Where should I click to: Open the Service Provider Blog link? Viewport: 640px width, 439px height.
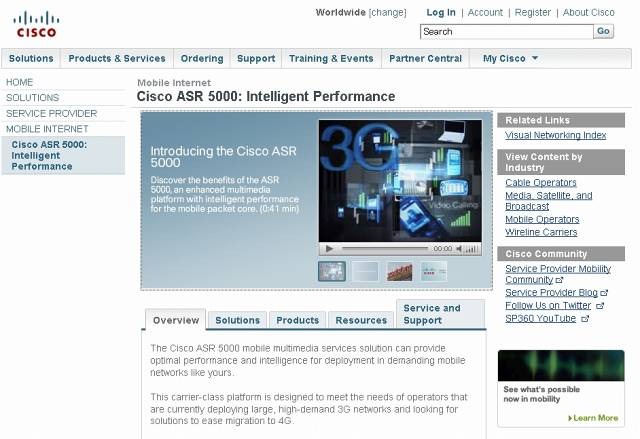pyautogui.click(x=551, y=293)
